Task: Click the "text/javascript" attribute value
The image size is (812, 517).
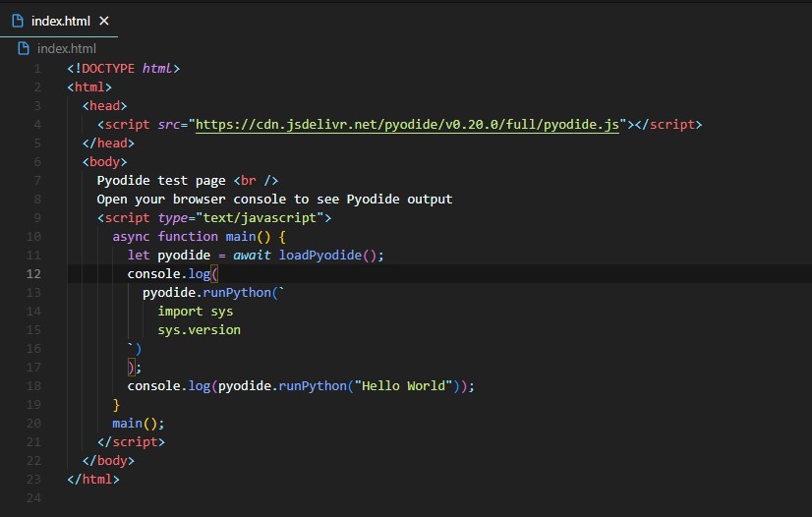Action: [x=260, y=218]
